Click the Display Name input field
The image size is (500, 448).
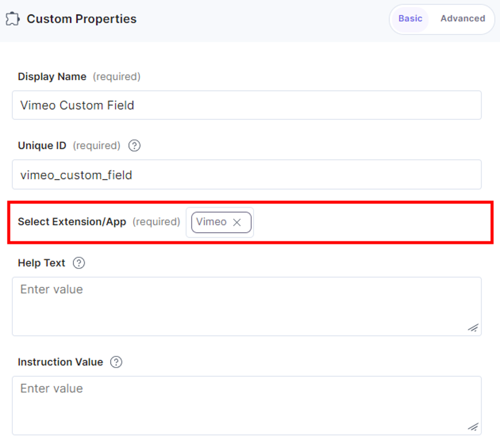[x=247, y=105]
